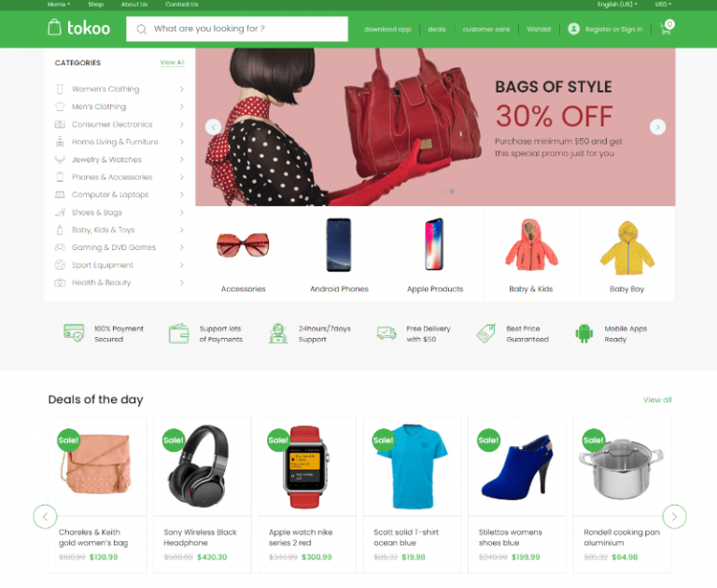Click the Mobile Apps Ready android icon

(x=583, y=333)
